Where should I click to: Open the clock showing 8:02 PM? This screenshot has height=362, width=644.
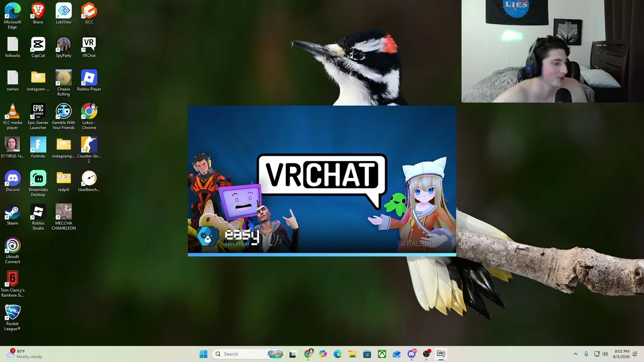(622, 354)
